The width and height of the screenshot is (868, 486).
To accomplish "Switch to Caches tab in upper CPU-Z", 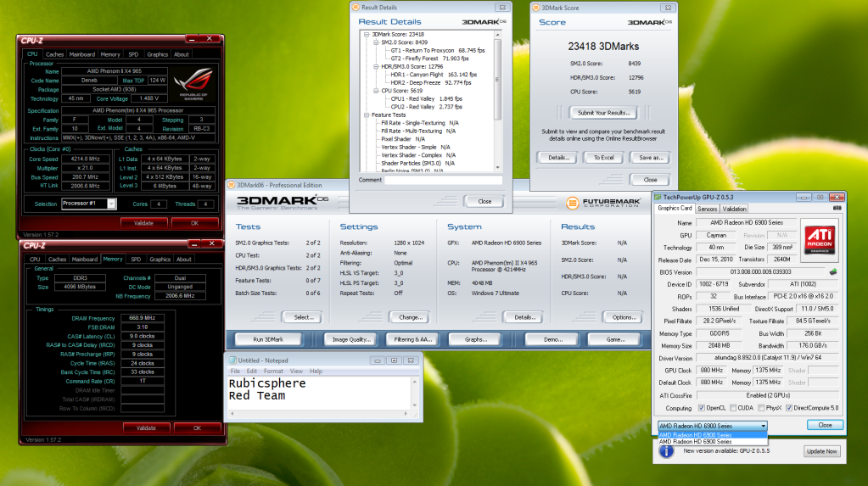I will [54, 54].
